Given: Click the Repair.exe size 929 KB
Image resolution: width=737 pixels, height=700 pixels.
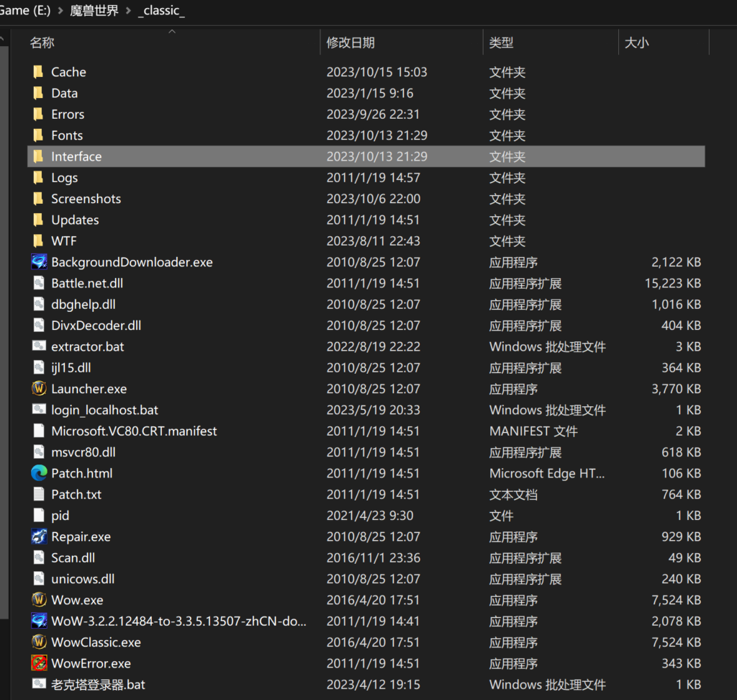Looking at the screenshot, I should (x=681, y=537).
